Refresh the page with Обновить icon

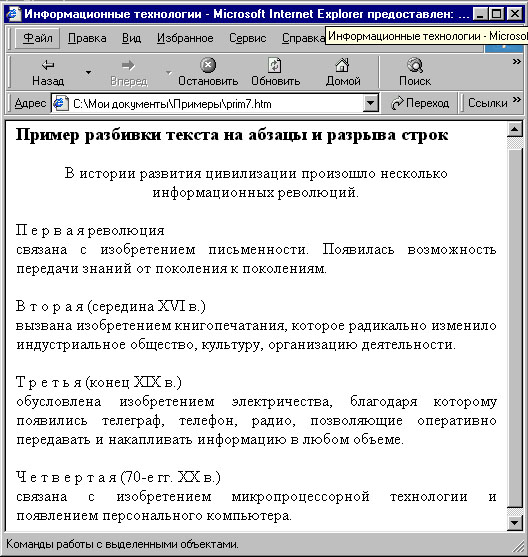point(275,65)
